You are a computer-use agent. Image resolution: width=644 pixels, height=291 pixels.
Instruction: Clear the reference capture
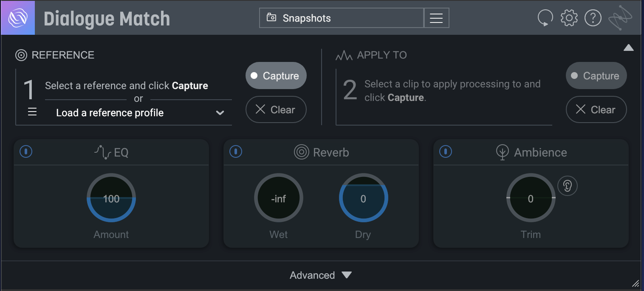(x=276, y=110)
